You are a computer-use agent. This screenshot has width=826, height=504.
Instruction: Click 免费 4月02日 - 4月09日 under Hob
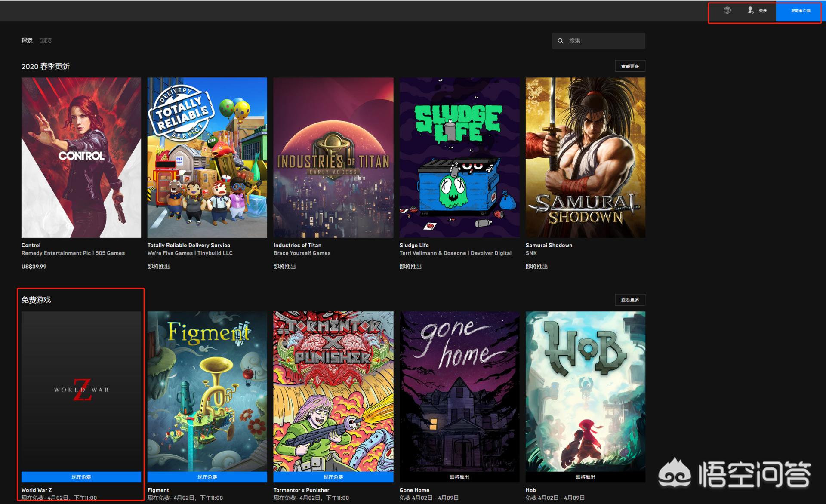tap(555, 498)
